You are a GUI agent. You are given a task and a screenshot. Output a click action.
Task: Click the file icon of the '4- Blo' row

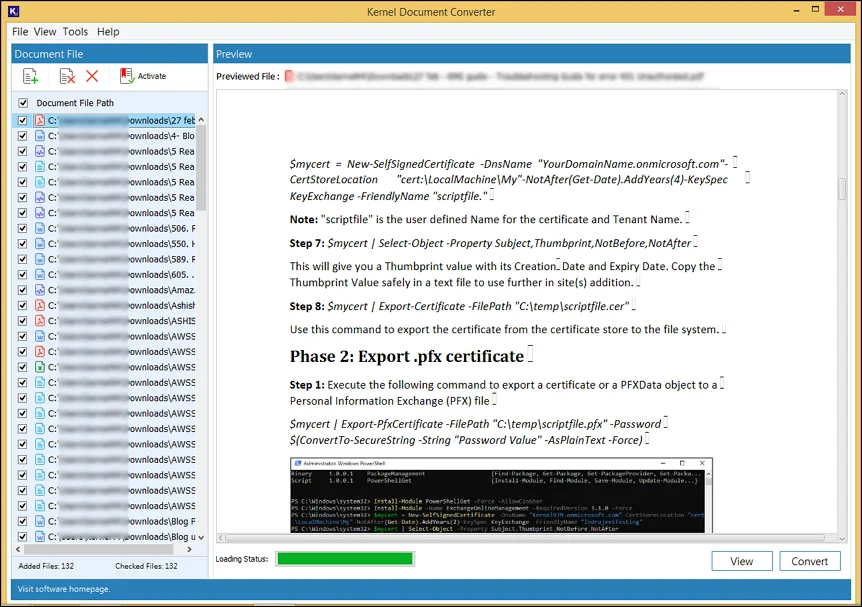tap(40, 135)
